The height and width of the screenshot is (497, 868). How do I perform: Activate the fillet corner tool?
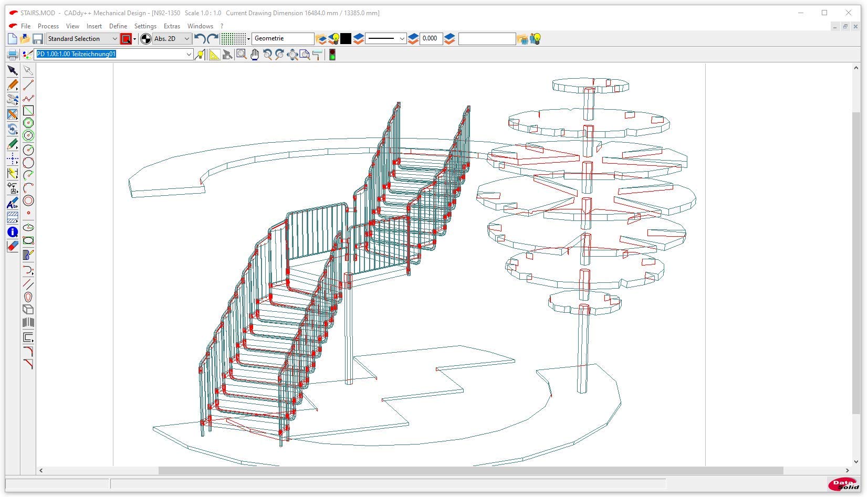click(28, 351)
